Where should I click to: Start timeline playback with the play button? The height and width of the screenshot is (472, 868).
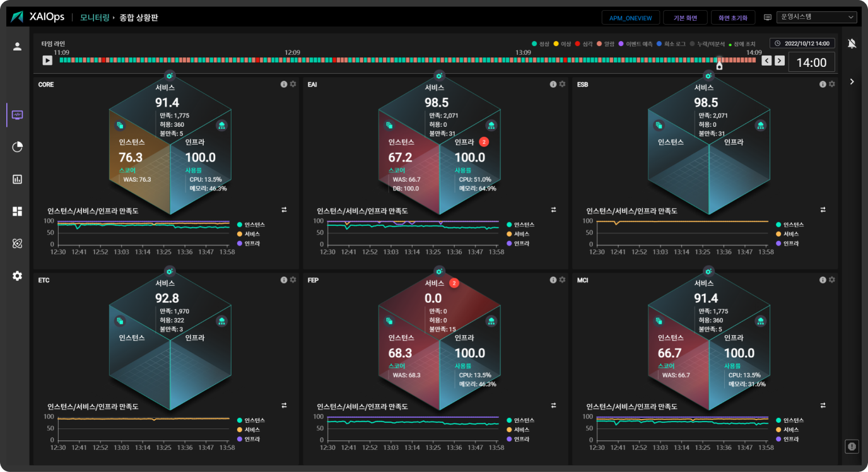[47, 61]
